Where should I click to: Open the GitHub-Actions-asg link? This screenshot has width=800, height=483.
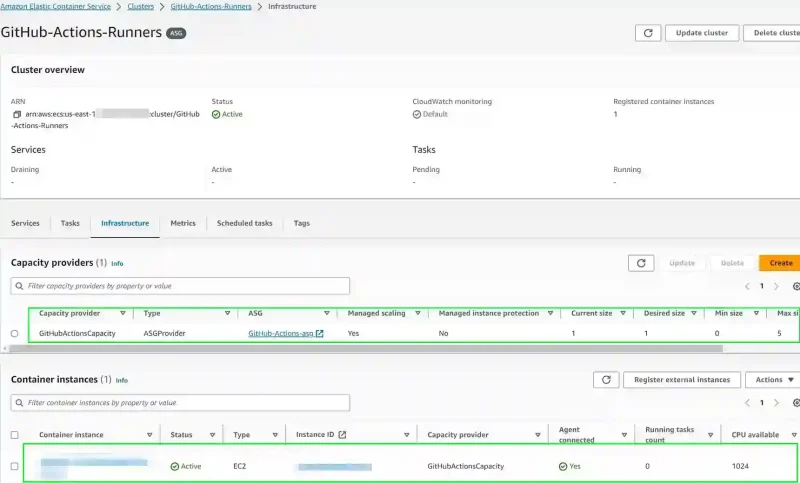pos(281,333)
